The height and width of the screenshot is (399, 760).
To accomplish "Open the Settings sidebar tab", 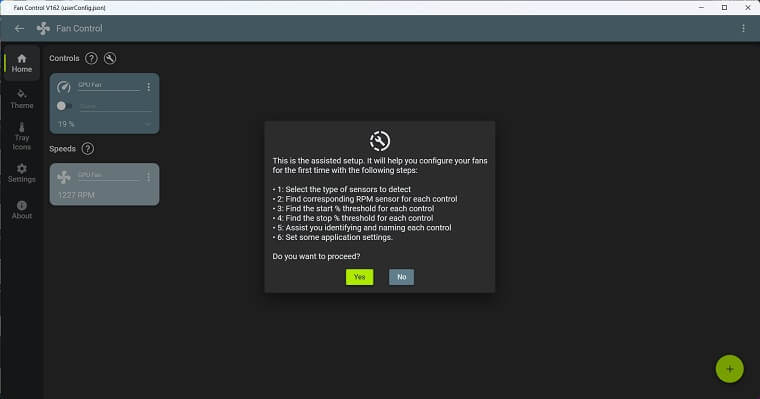I will click(22, 173).
